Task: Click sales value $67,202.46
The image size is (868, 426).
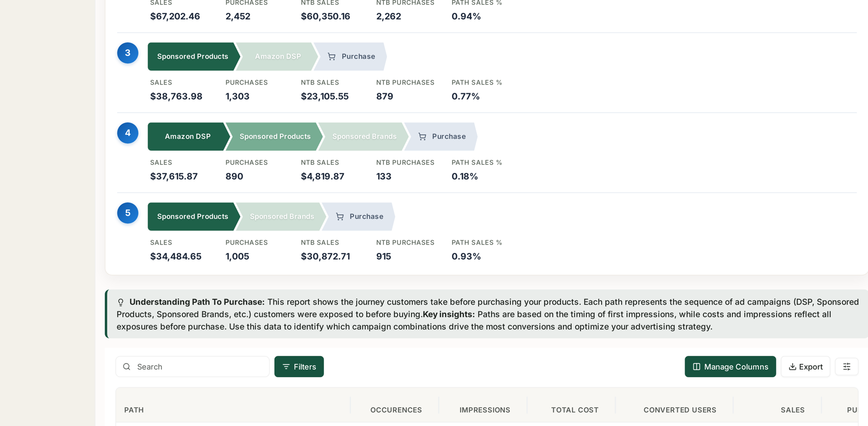Action: (x=175, y=16)
